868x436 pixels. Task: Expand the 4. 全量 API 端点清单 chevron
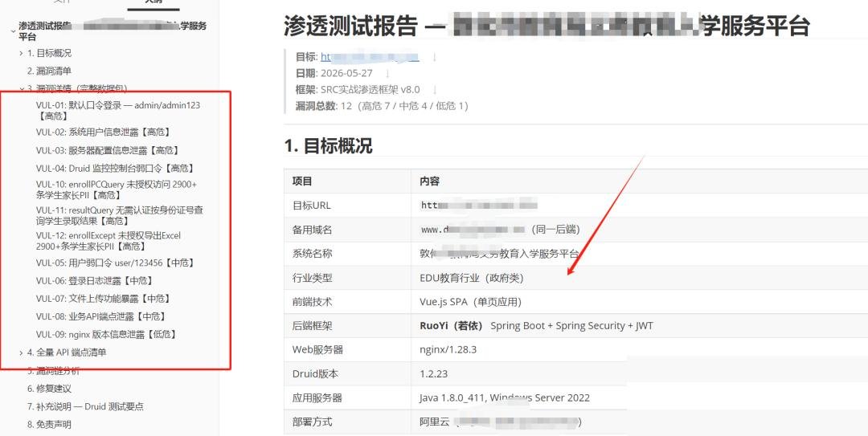click(21, 352)
